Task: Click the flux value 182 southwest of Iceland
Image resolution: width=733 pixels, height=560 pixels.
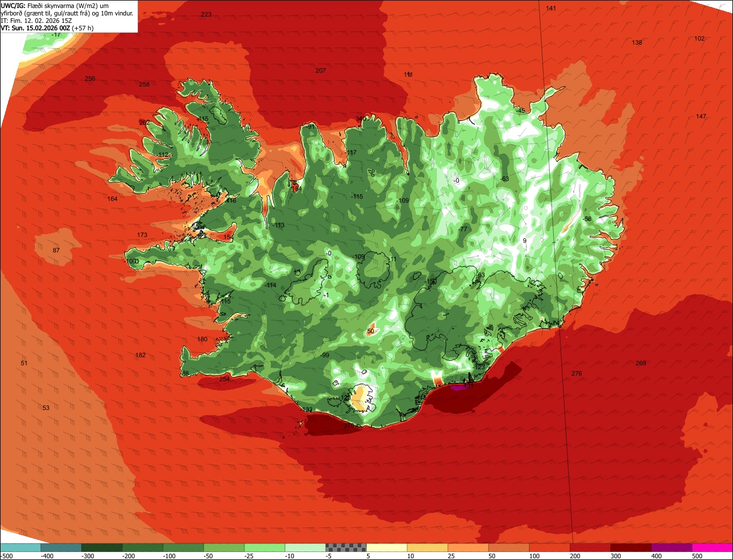Action: coord(140,355)
